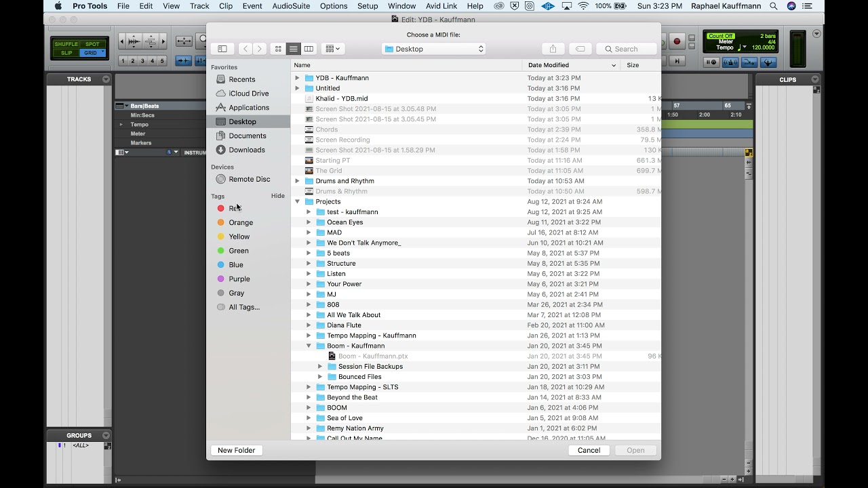The image size is (868, 488).
Task: Select the Orange tag color
Action: pos(235,222)
